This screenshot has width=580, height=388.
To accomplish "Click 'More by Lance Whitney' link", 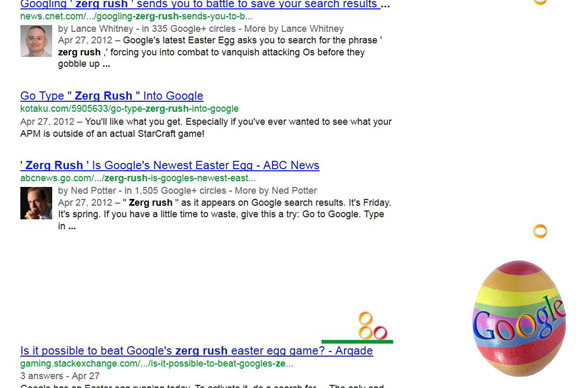I will [294, 29].
